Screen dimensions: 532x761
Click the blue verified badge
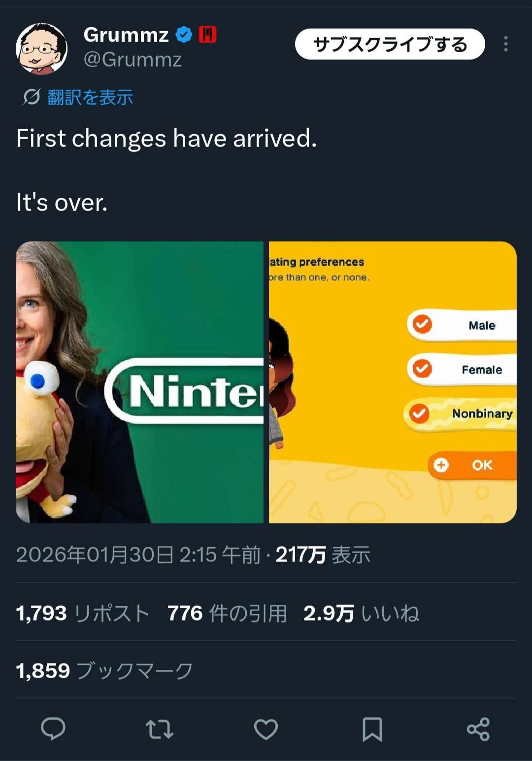184,35
